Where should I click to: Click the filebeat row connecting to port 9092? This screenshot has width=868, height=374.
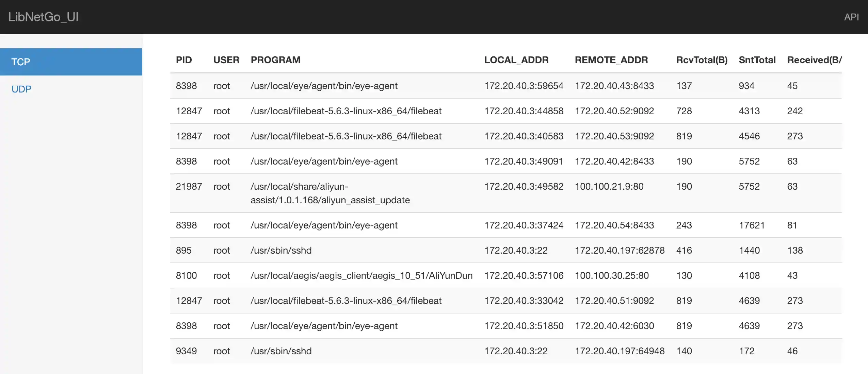click(x=408, y=136)
